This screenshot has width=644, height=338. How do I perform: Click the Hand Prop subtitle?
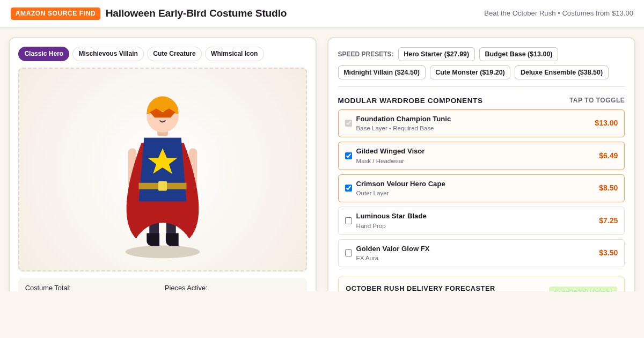371,226
